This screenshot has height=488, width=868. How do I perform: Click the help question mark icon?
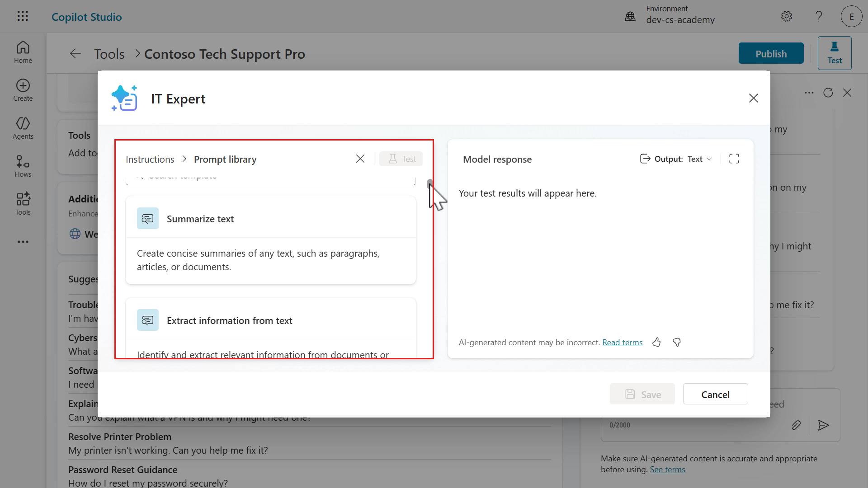[819, 17]
